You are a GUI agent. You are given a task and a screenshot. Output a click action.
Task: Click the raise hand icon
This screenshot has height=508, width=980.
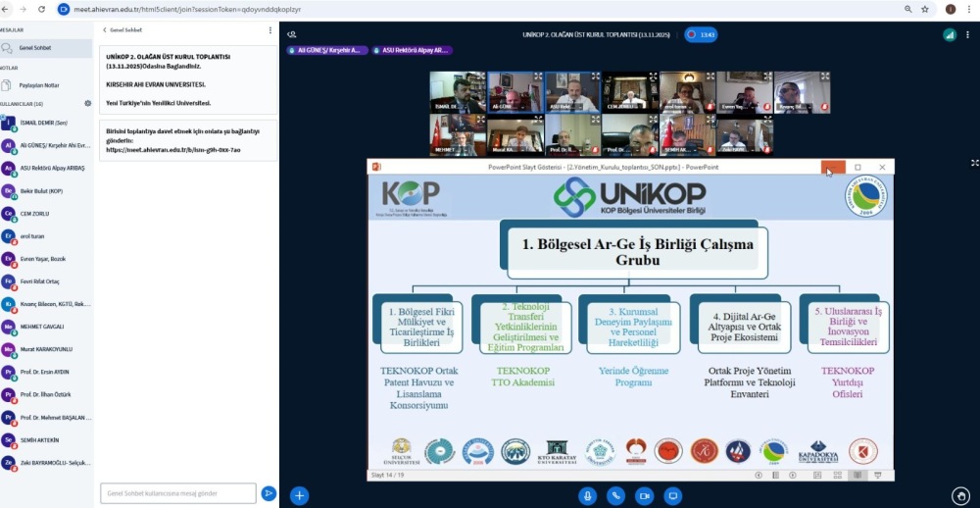[961, 495]
